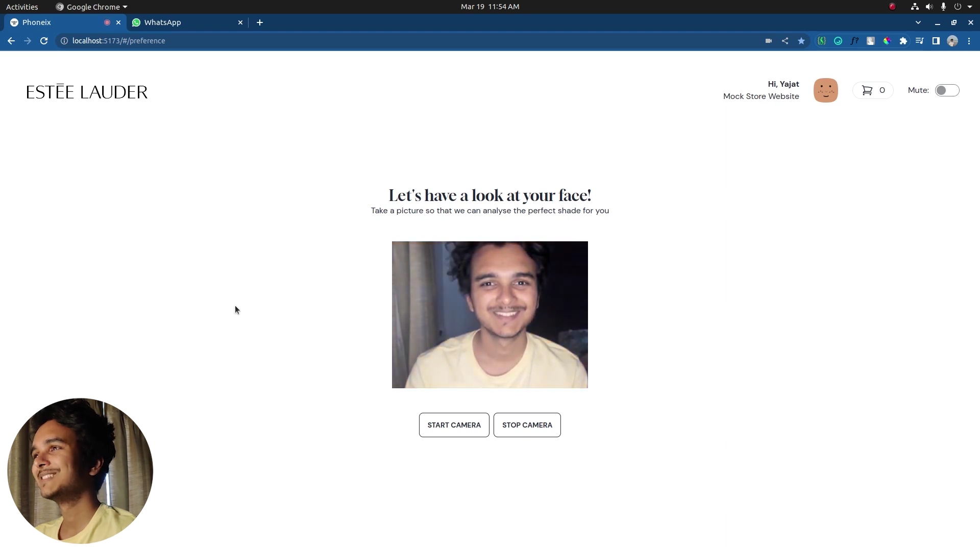Click the color wheel extension icon

tap(887, 41)
